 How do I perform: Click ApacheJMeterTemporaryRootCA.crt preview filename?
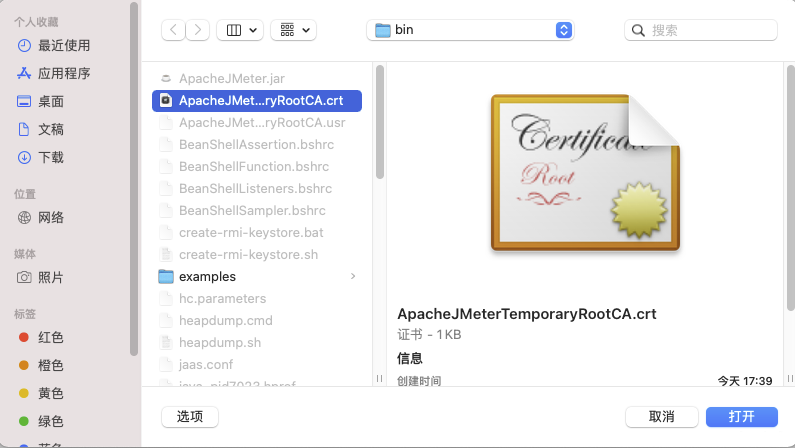[x=527, y=314]
